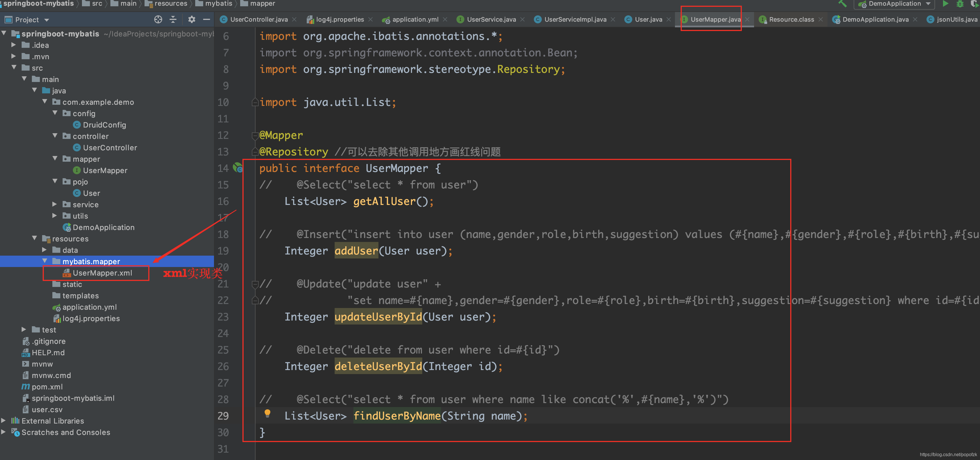Fold the comment block at line 21
The height and width of the screenshot is (460, 980).
[255, 284]
